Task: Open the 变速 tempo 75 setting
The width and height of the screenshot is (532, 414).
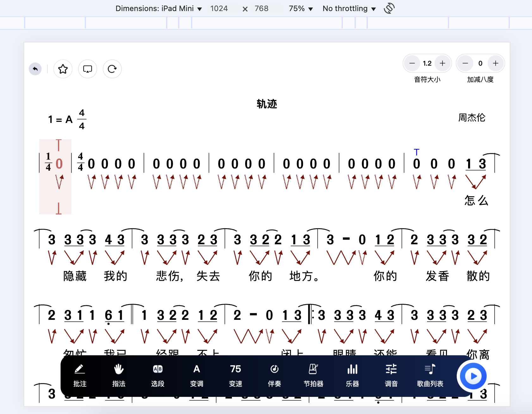Action: click(235, 376)
